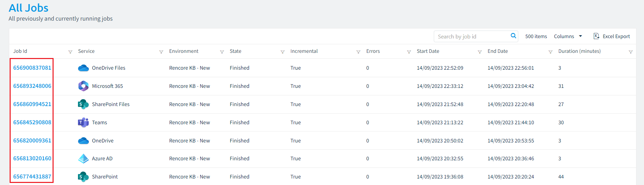644x185 pixels.
Task: Open the Environment column filter icon
Action: pyautogui.click(x=222, y=52)
